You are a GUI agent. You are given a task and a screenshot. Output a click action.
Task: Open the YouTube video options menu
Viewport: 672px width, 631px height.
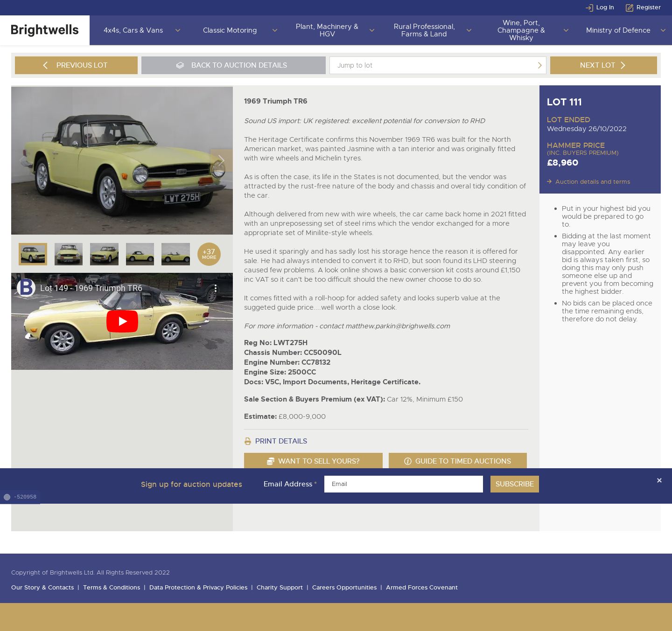[215, 288]
